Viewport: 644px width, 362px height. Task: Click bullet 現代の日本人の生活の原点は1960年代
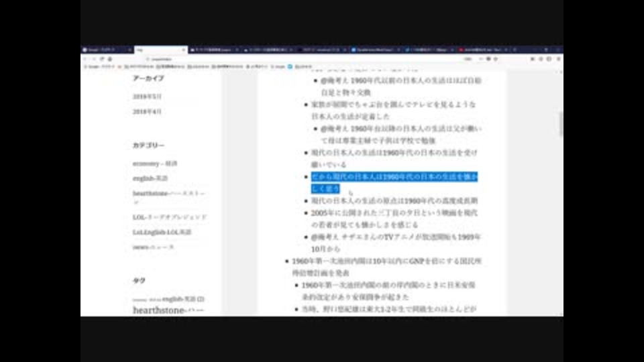[394, 200]
